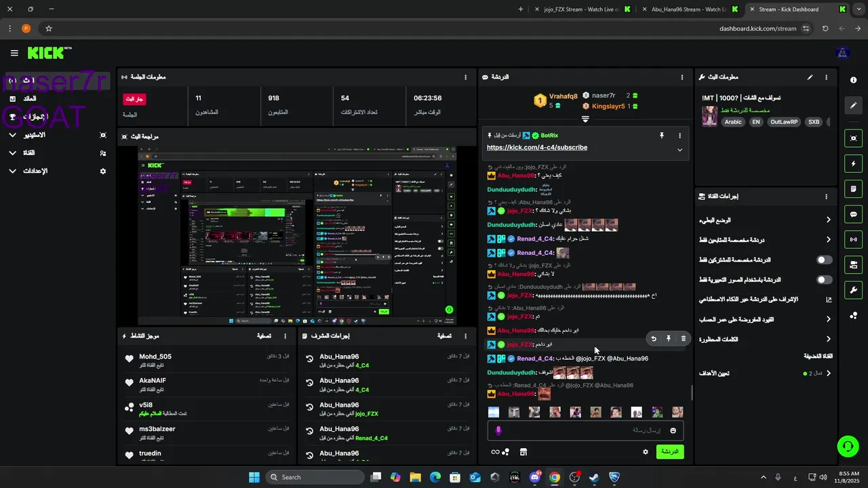
Task: Open the Windows Start menu
Action: (254, 477)
